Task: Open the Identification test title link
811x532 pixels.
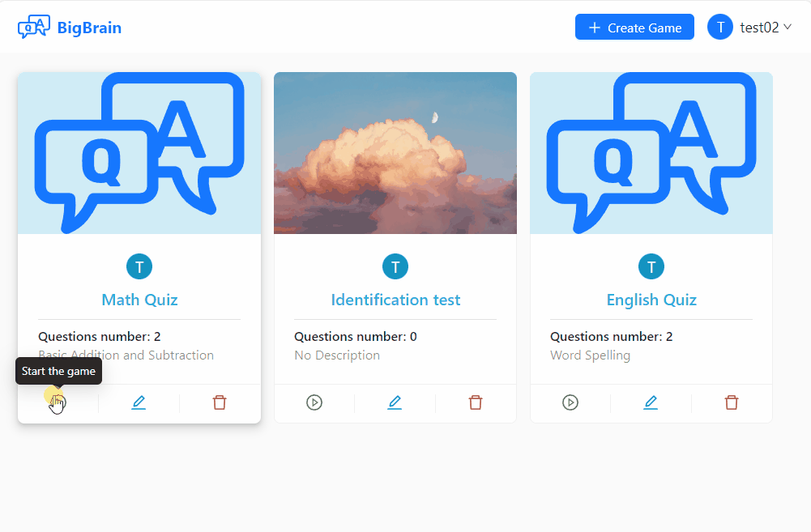Action: coord(395,300)
